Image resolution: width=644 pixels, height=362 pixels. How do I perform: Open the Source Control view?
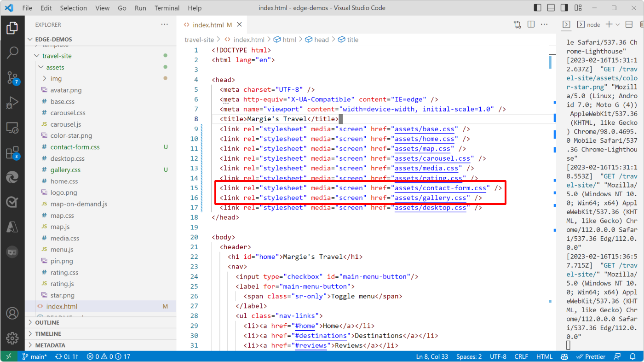pos(12,78)
